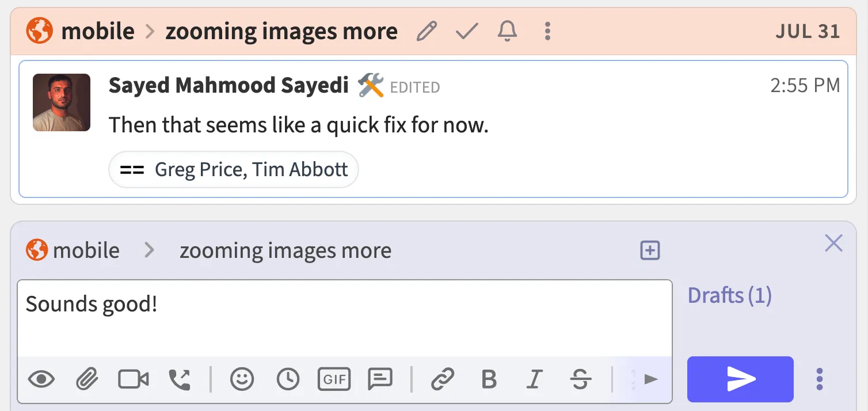
Task: Close the compose box
Action: coord(833,243)
